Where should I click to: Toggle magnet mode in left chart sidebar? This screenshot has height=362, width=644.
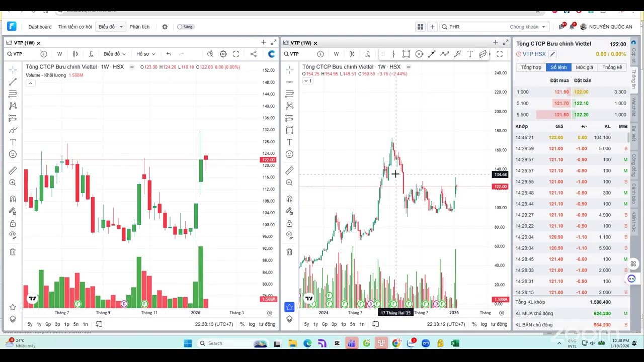(13, 199)
